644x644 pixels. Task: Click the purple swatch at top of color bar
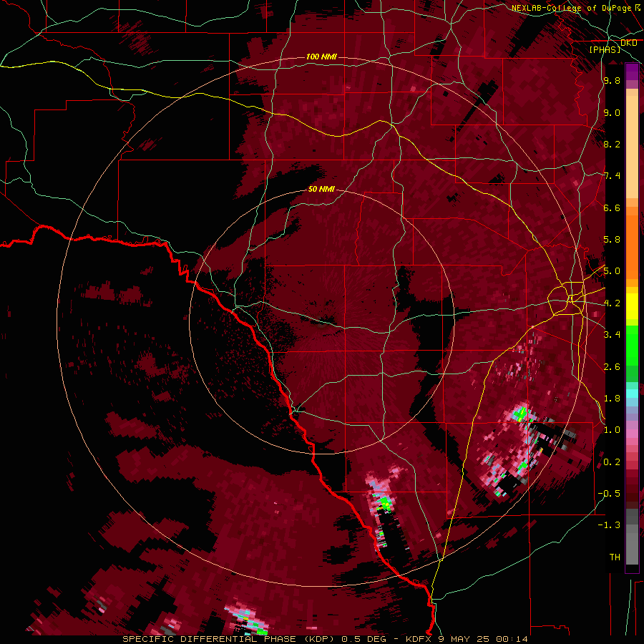click(632, 72)
